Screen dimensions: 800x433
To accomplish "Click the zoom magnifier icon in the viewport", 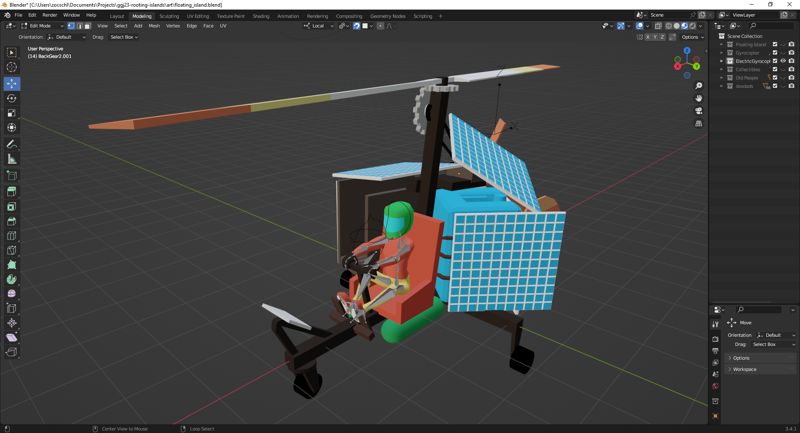I will pyautogui.click(x=699, y=86).
